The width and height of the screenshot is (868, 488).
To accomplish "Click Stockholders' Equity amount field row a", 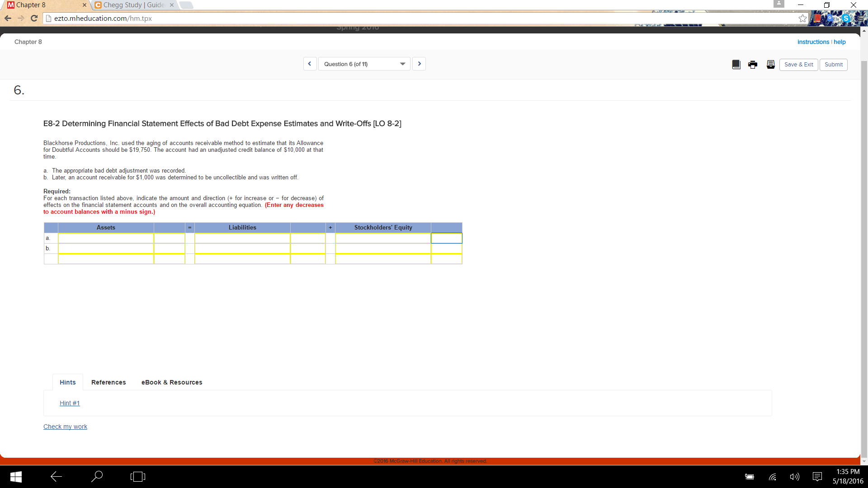I will [446, 238].
